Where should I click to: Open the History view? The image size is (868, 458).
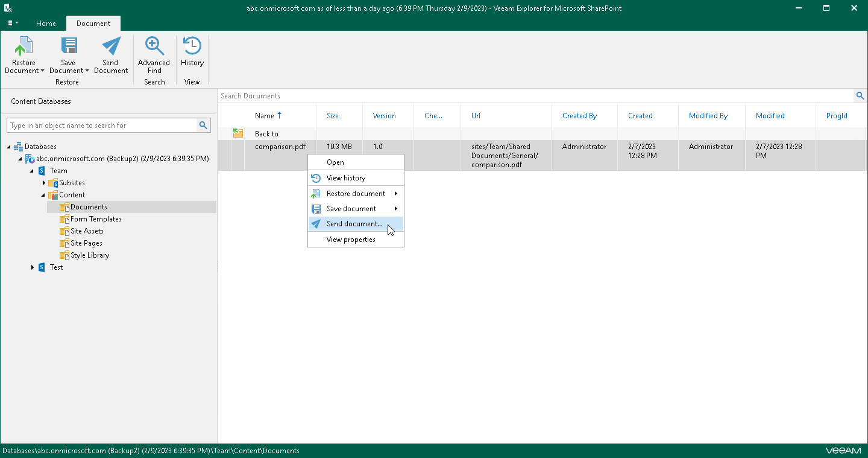tap(192, 53)
